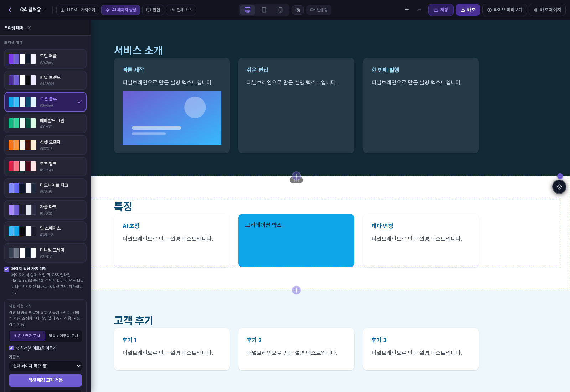Open AI 페이지 생성

tap(120, 10)
